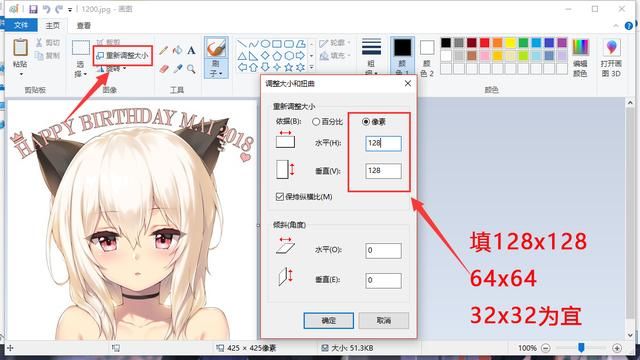Click the zoom in plus button

click(x=617, y=348)
